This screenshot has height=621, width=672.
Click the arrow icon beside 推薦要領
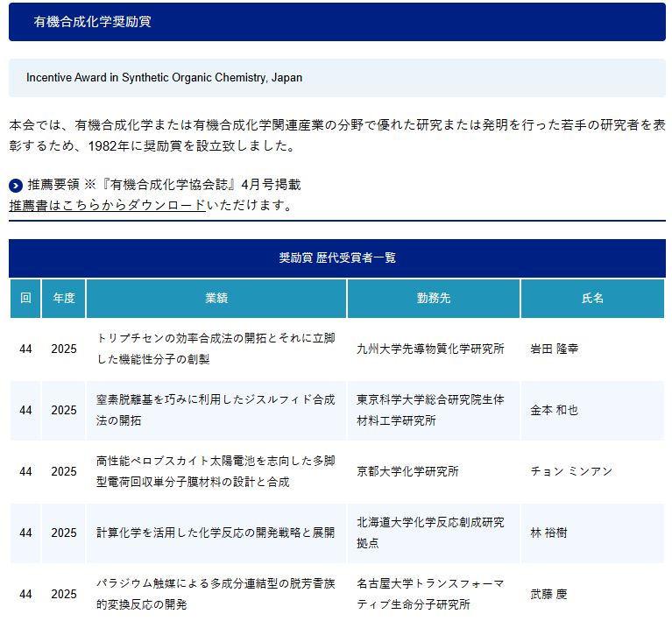[x=16, y=185]
